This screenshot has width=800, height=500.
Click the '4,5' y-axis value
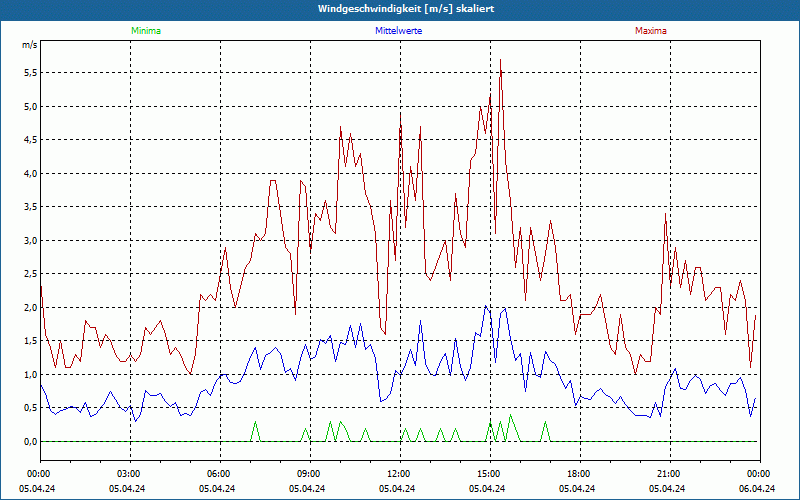[x=31, y=140]
